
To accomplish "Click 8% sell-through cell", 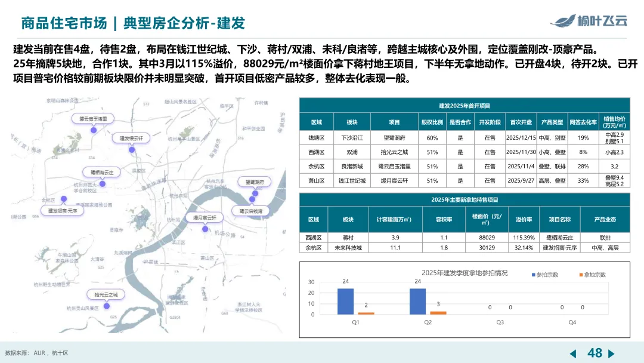I will coord(583,152).
